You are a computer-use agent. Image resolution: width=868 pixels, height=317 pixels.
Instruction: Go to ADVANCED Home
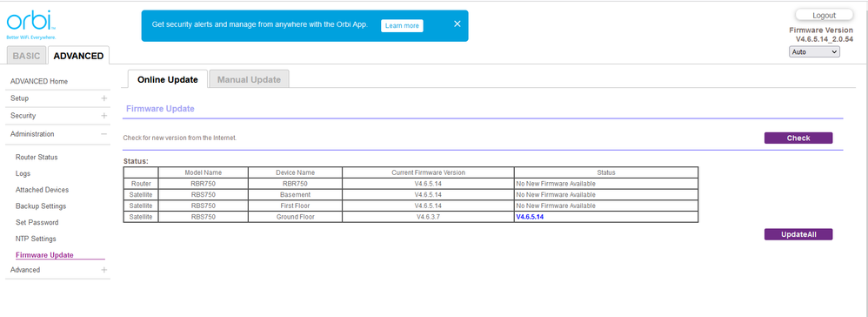tap(39, 82)
